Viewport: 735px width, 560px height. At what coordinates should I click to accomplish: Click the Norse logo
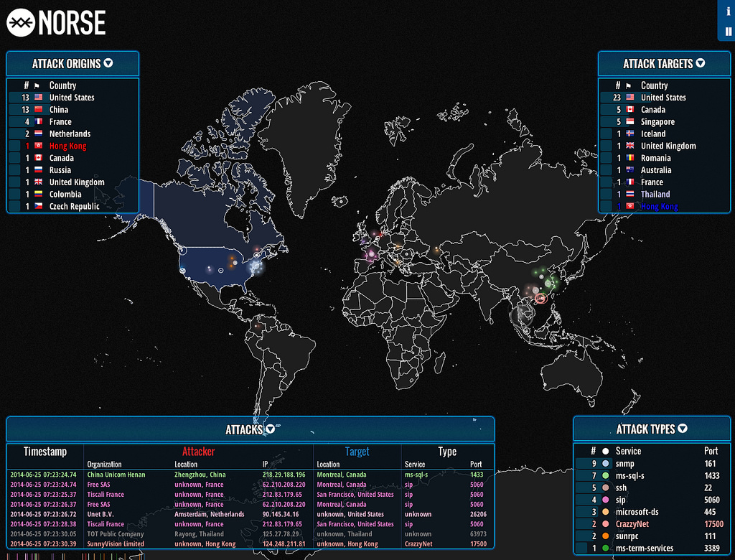click(56, 23)
